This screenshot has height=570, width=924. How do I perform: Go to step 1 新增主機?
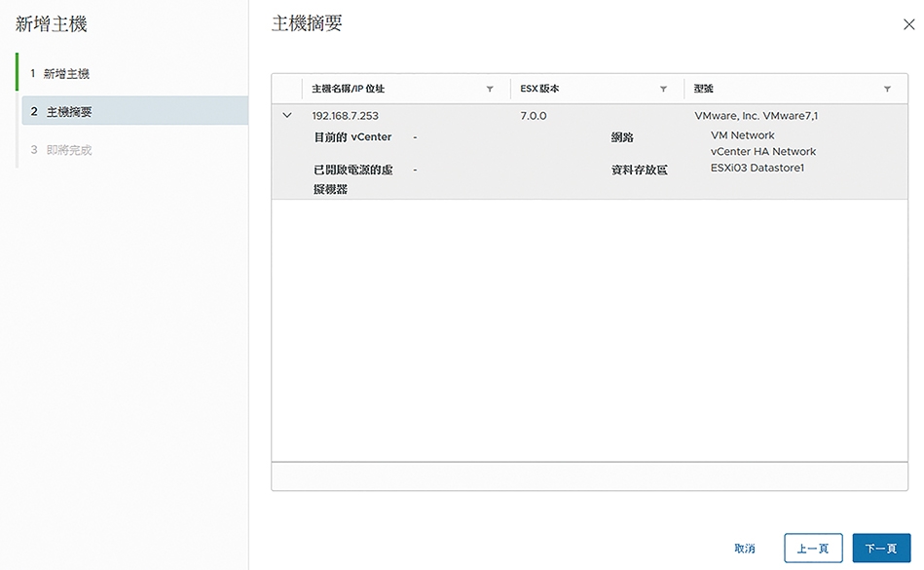[x=60, y=74]
